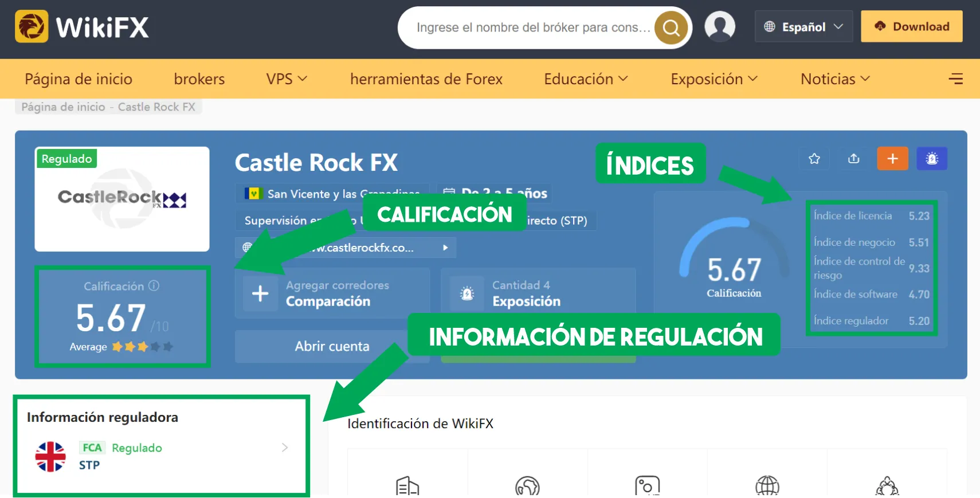Click the five-star rating

(x=143, y=346)
